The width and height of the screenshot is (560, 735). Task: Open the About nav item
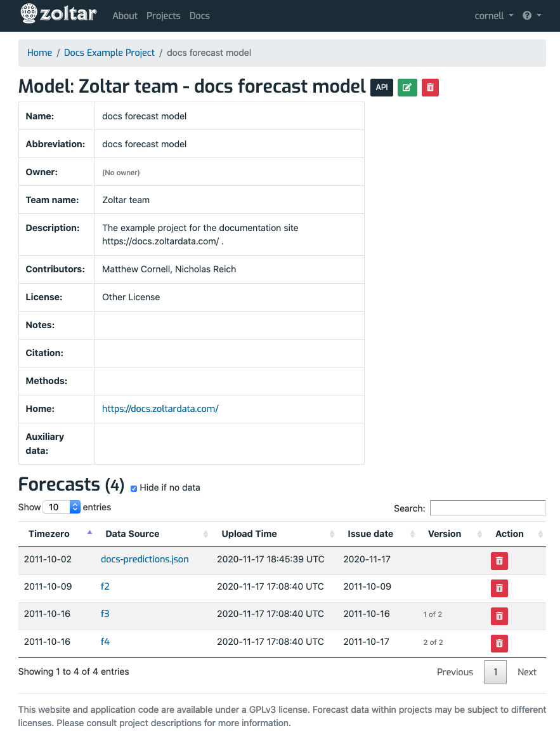pyautogui.click(x=125, y=15)
